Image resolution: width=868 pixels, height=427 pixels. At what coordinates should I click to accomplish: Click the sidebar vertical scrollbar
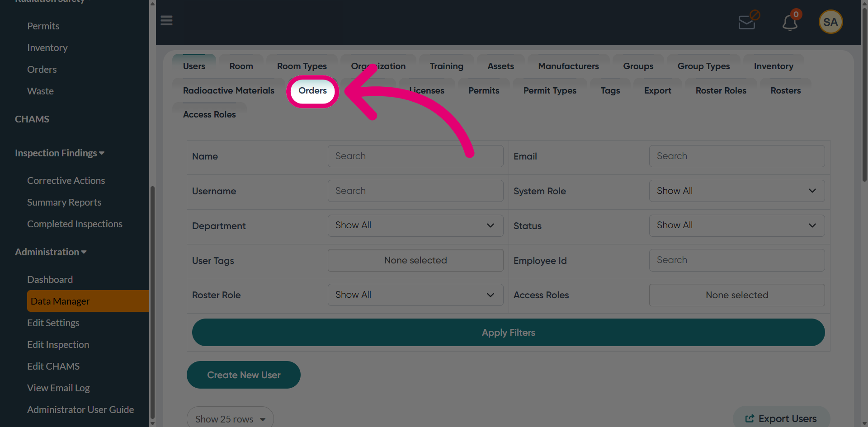[152, 303]
